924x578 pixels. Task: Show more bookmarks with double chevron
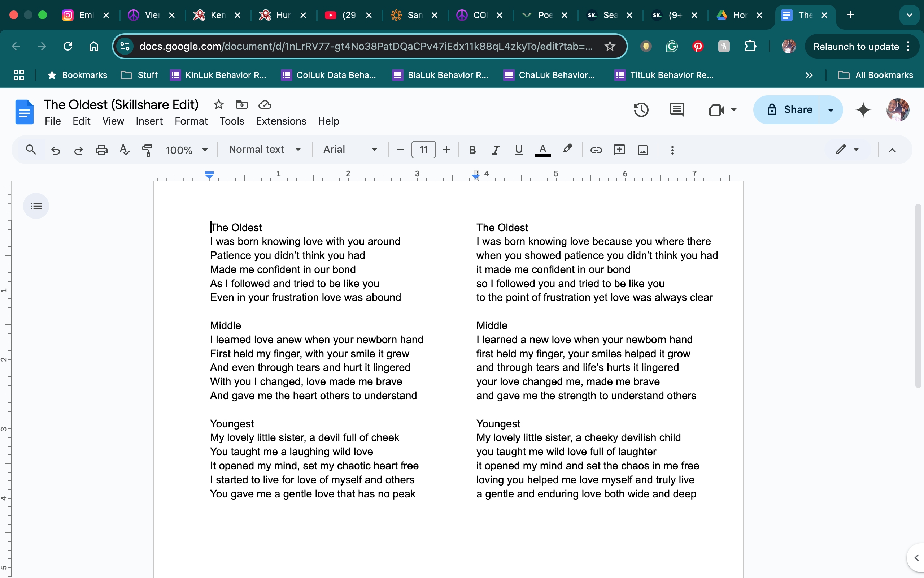(809, 75)
